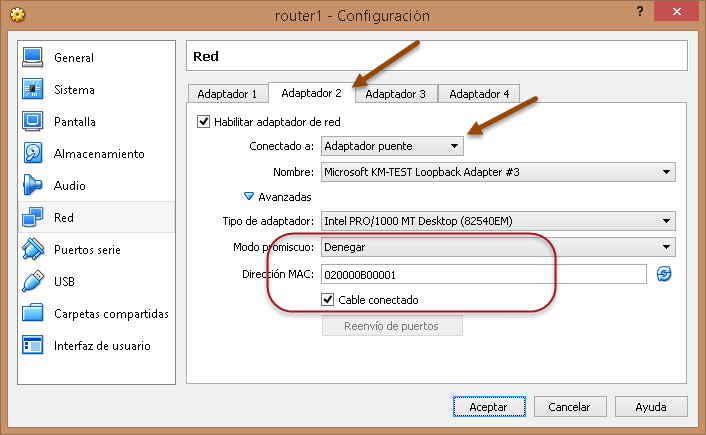
Task: Expand the Nombre adapter dropdown
Action: (x=497, y=172)
